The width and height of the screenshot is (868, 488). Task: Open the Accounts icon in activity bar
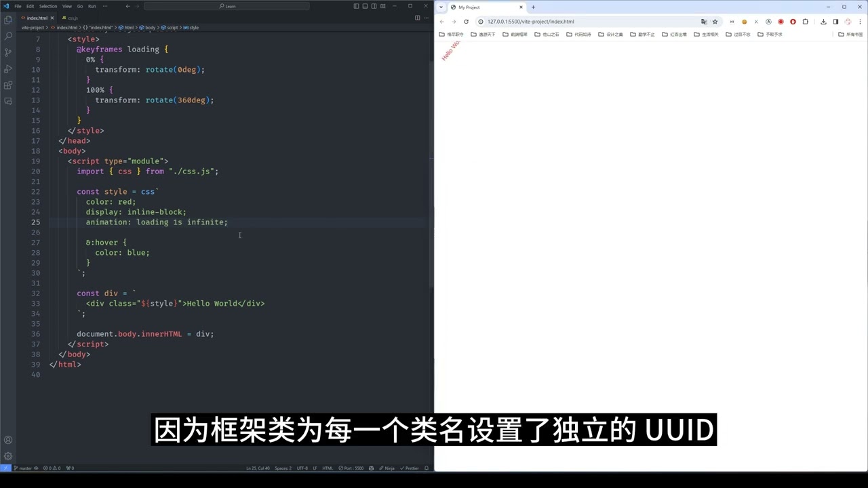pos(8,440)
